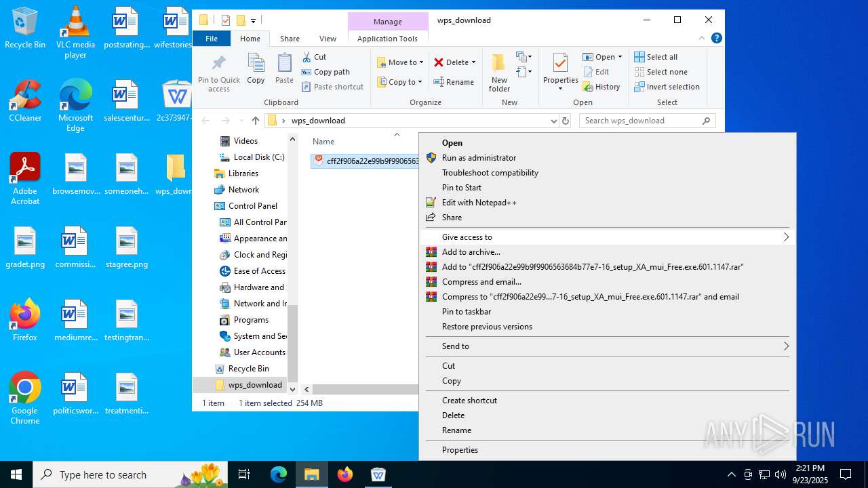Select Network in the navigation pane
The width and height of the screenshot is (868, 488).
(x=237, y=190)
